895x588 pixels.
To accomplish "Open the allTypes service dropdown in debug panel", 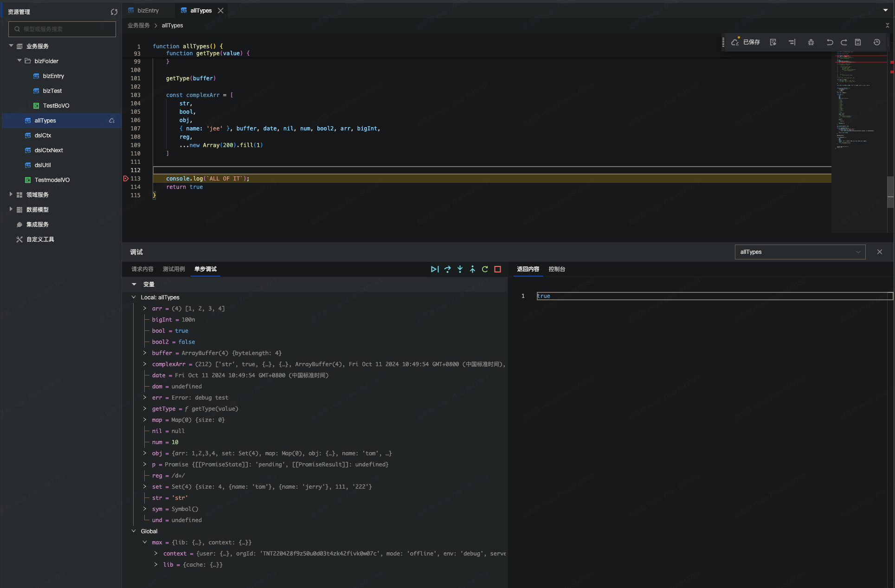I will tap(800, 252).
